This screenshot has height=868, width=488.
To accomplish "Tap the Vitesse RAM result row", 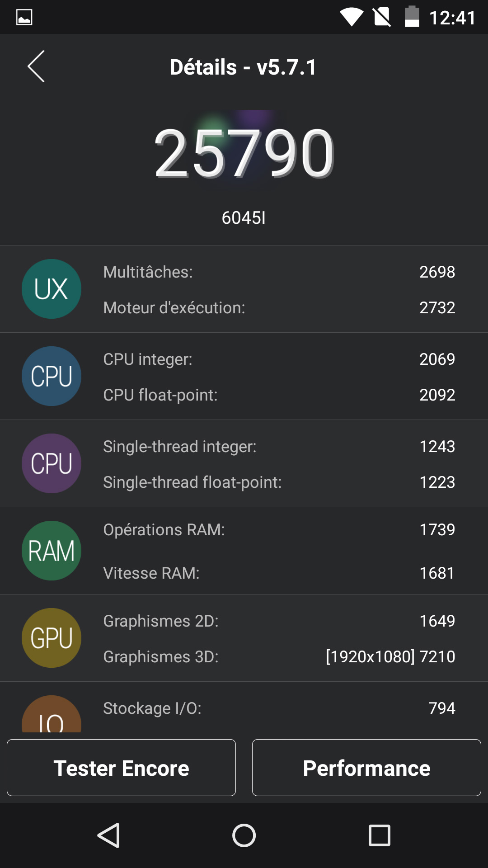I will [279, 573].
